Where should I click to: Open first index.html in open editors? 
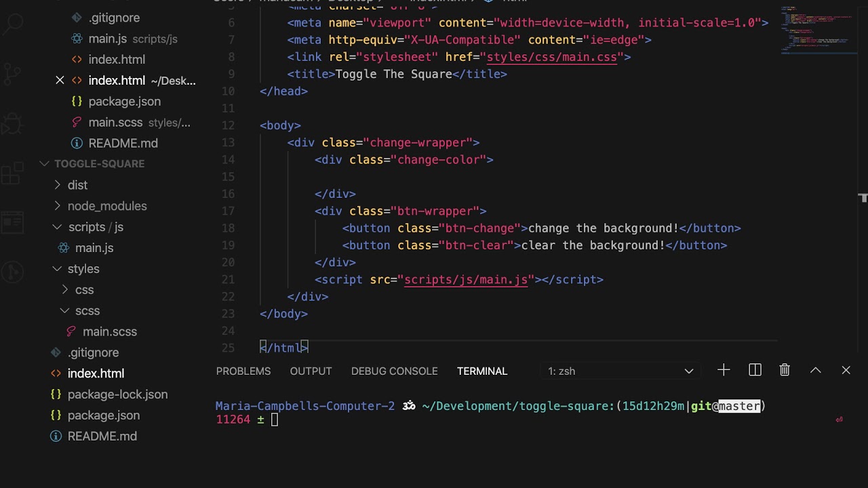click(x=117, y=60)
